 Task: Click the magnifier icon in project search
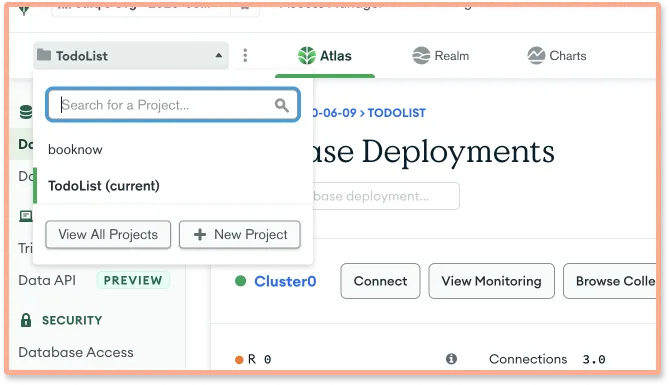click(282, 105)
